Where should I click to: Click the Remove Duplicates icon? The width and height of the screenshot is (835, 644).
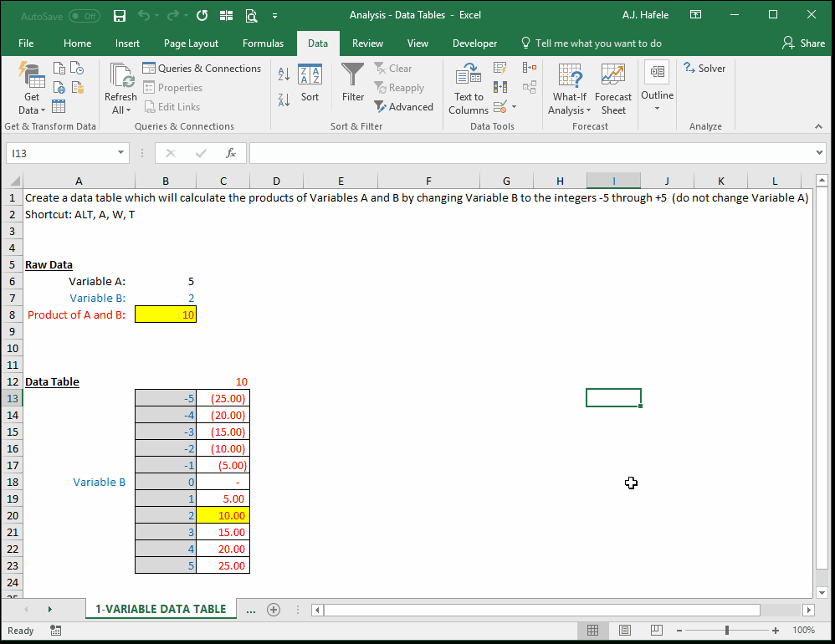500,87
